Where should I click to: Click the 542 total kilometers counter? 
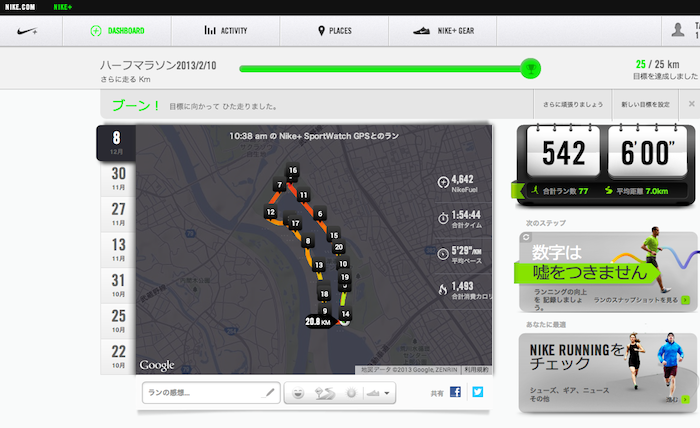[x=563, y=153]
